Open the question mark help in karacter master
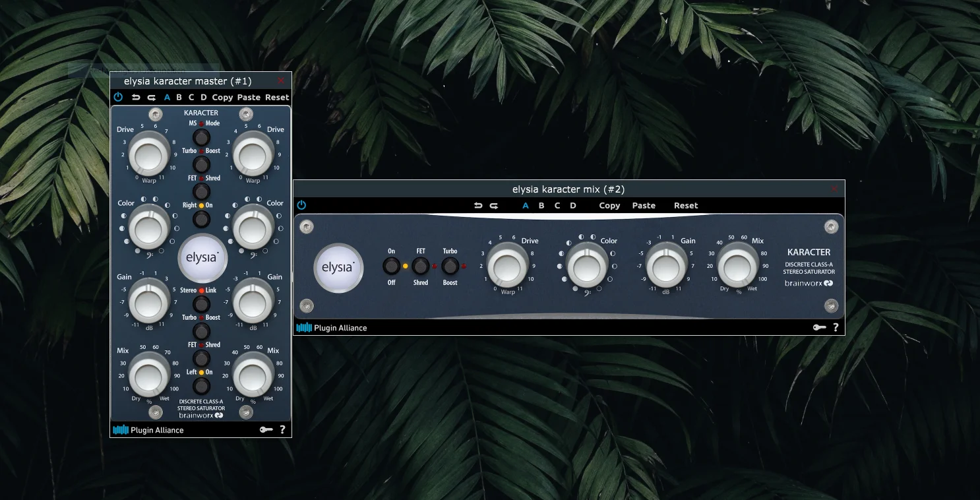Viewport: 980px width, 500px height. tap(283, 429)
